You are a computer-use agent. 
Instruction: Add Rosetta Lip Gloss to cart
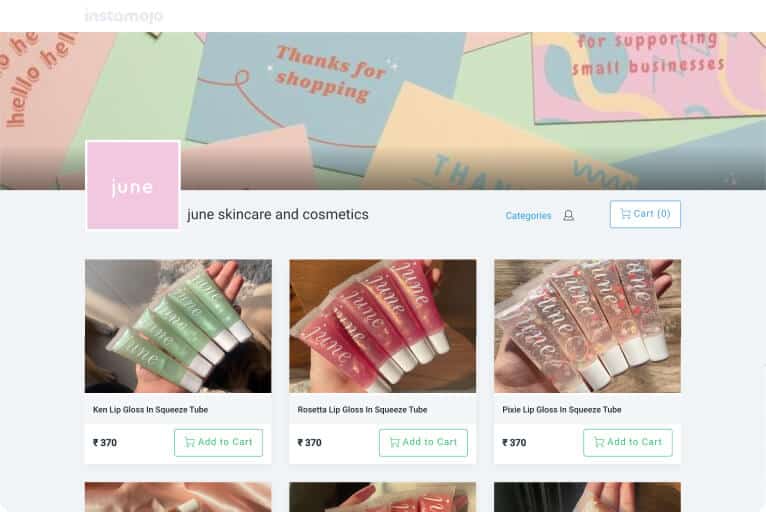[423, 443]
